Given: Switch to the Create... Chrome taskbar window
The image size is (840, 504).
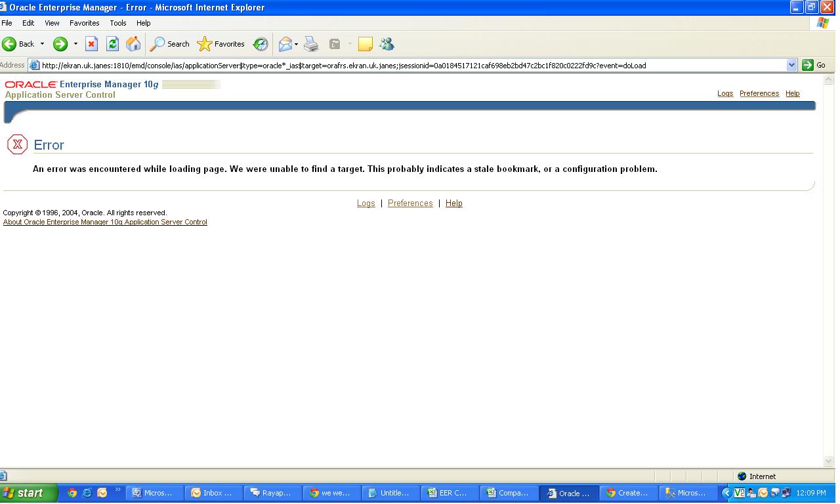Looking at the screenshot, I should [x=627, y=493].
